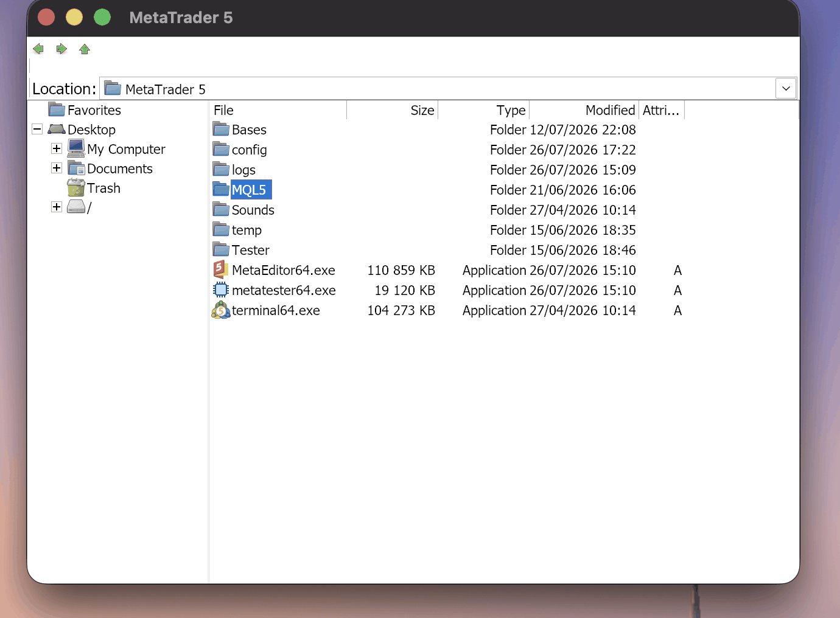The width and height of the screenshot is (840, 618).
Task: Select the Favorites folder icon in tree
Action: tap(57, 109)
